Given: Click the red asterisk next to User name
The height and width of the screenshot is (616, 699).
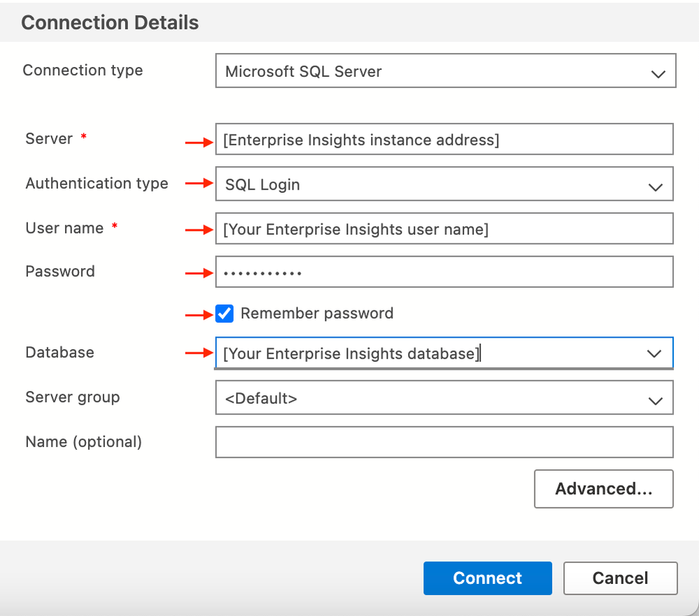Looking at the screenshot, I should tap(115, 227).
